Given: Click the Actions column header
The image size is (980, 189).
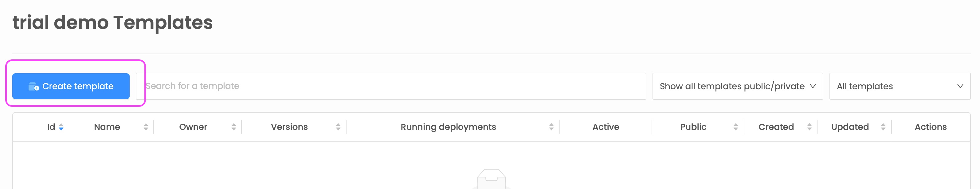Looking at the screenshot, I should point(930,127).
